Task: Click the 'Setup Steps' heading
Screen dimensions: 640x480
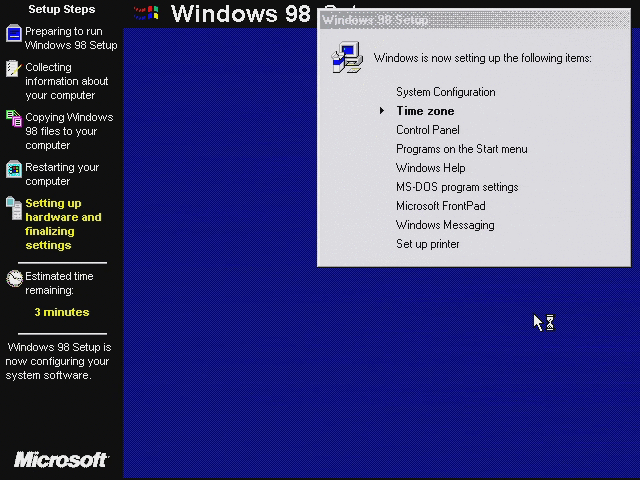Action: click(62, 9)
